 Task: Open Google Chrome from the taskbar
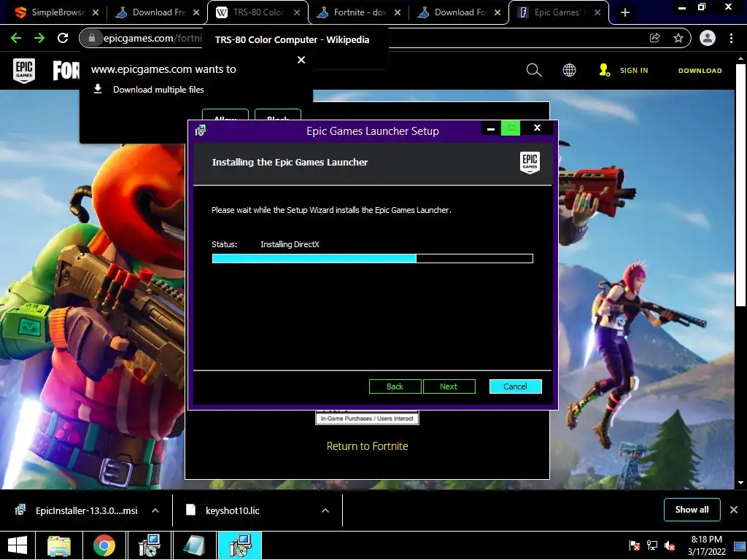click(x=104, y=545)
